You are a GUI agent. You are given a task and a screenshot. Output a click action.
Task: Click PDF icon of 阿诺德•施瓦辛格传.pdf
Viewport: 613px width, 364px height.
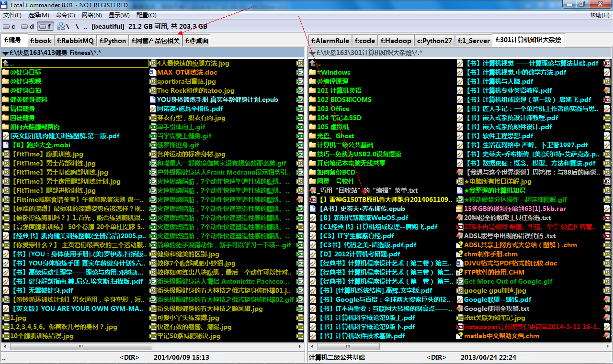pos(153,109)
